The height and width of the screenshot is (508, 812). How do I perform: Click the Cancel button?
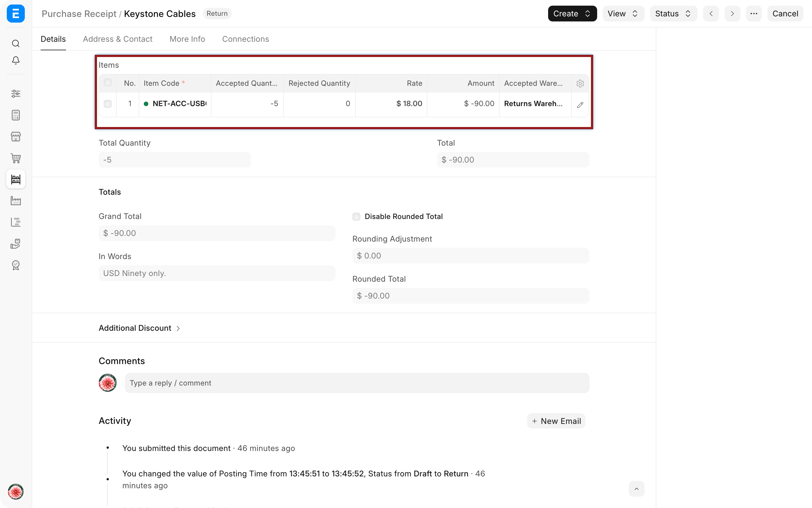[785, 14]
